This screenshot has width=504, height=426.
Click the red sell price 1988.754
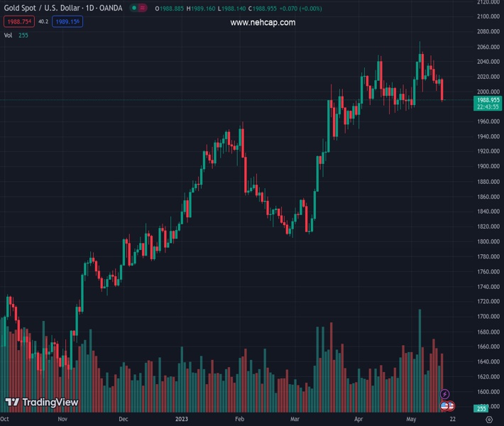pyautogui.click(x=18, y=22)
